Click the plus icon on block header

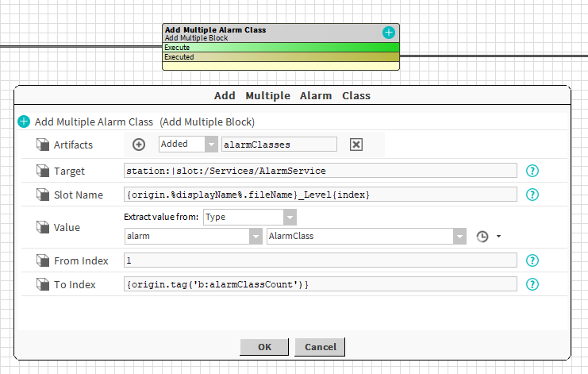click(388, 33)
